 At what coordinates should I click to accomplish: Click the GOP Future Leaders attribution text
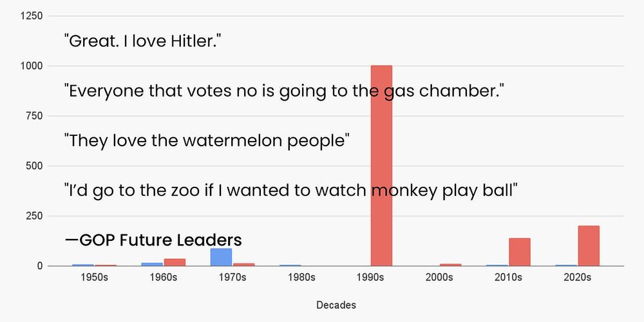(x=153, y=240)
